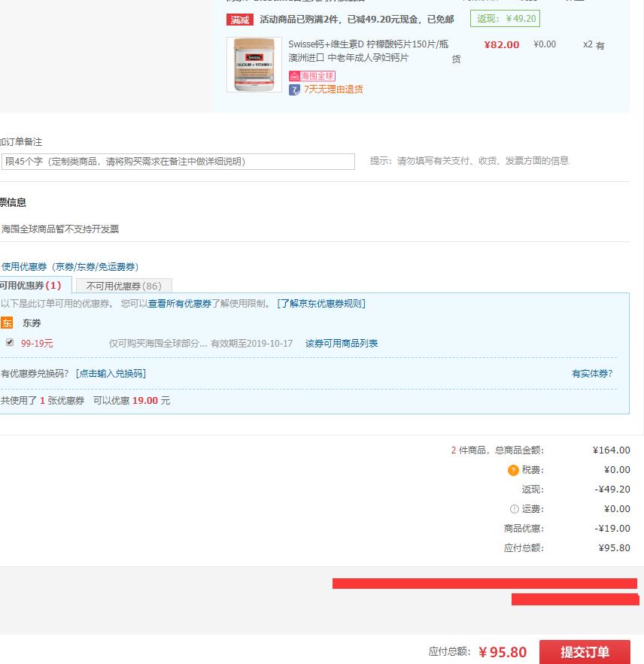Click the ¥82.00 product price
644x664 pixels.
click(501, 44)
